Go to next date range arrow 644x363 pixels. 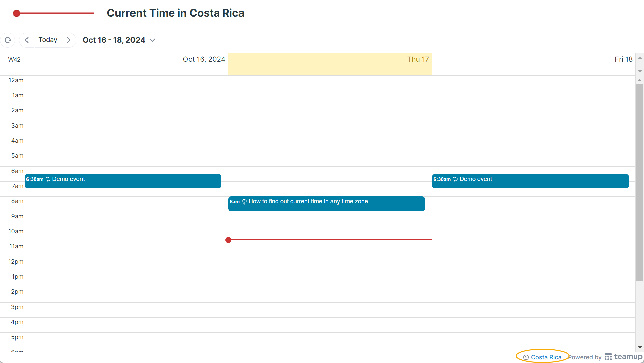pos(69,40)
